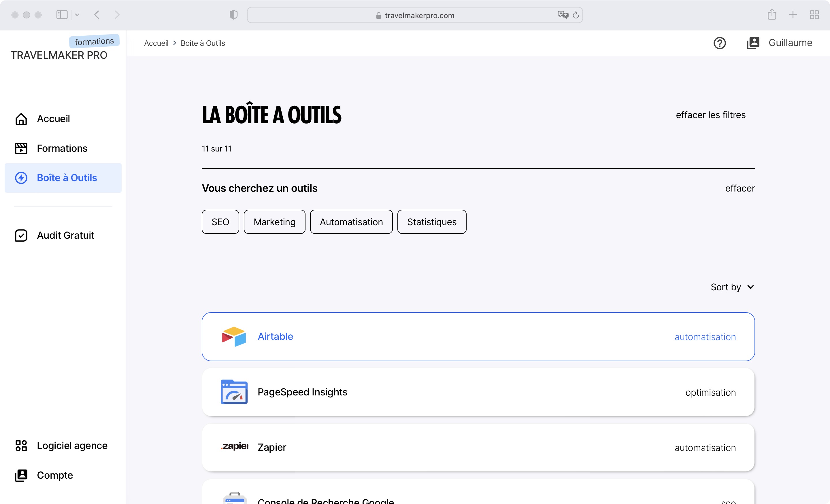830x504 pixels.
Task: Toggle the Automatisation filter chip
Action: pyautogui.click(x=351, y=222)
